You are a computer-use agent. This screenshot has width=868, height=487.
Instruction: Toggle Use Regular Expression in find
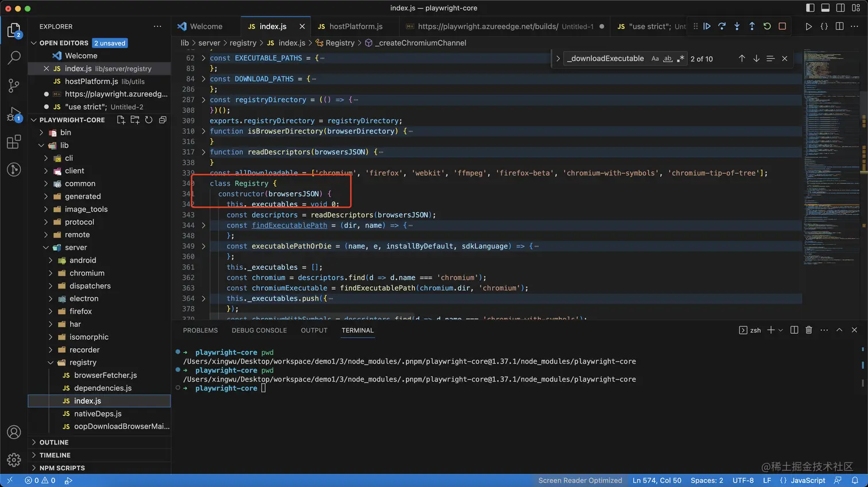[680, 59]
